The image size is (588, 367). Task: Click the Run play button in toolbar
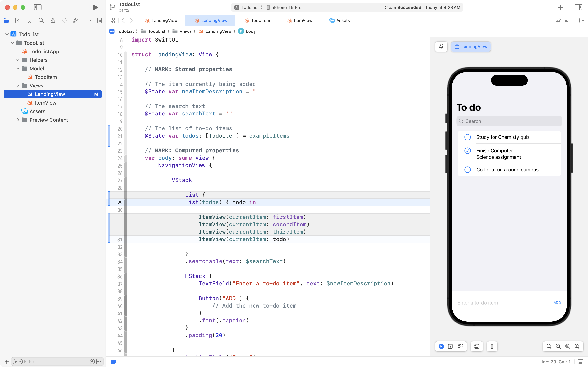pos(95,7)
